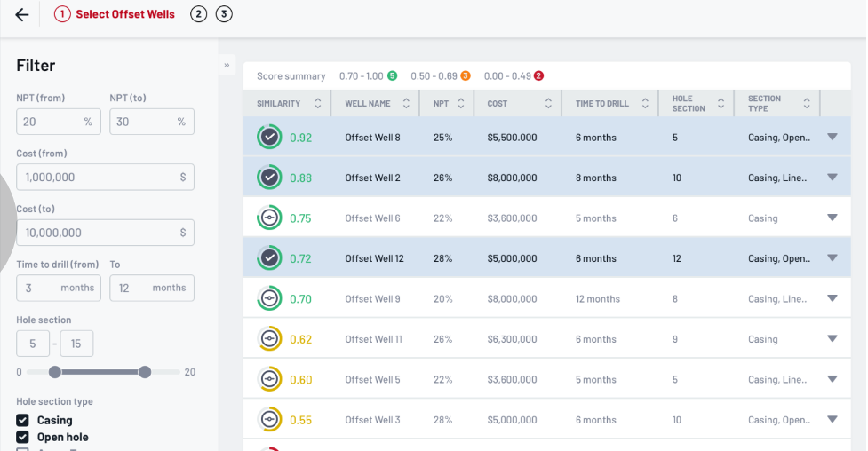Click the $5,500,000 cost cell
This screenshot has width=868, height=451.
click(x=512, y=138)
